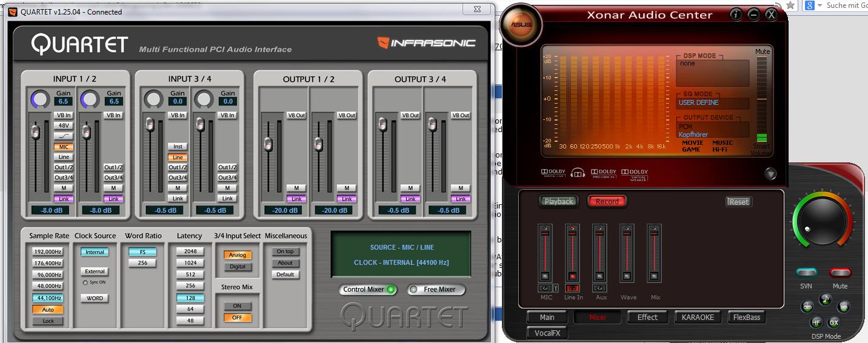
Task: Enable On top under Miscellaneous
Action: pyautogui.click(x=285, y=251)
